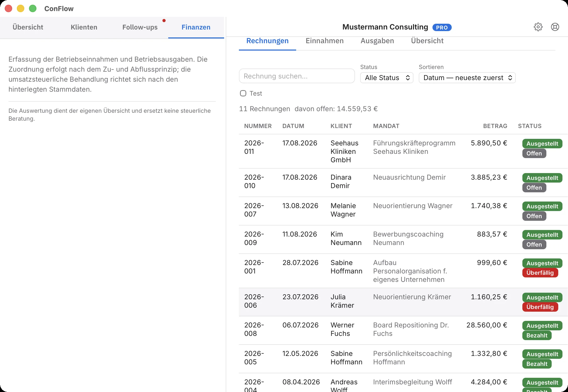Click the amount 883,57 €
The image size is (568, 392).
[x=492, y=234]
